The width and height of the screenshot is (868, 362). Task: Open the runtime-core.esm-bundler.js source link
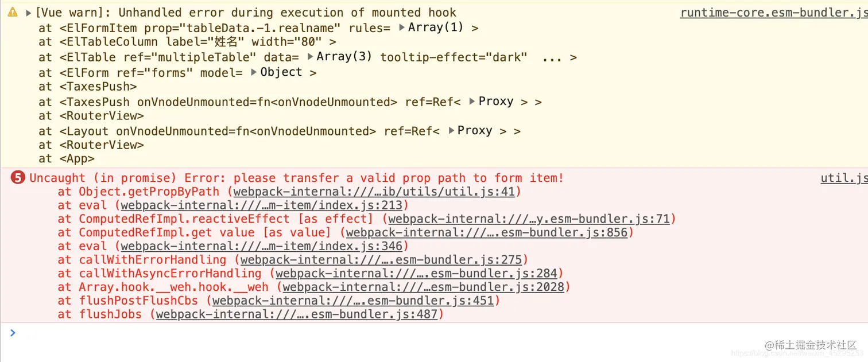774,13
